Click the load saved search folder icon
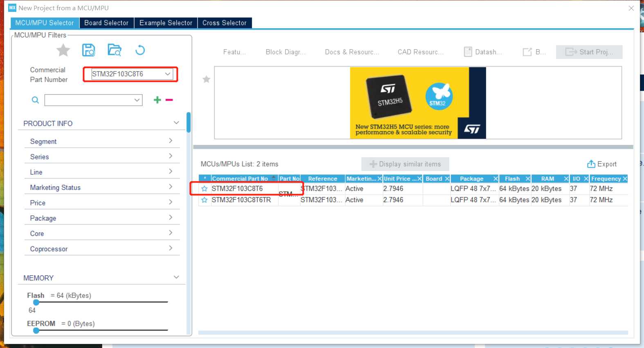Image resolution: width=644 pixels, height=348 pixels. (x=114, y=50)
